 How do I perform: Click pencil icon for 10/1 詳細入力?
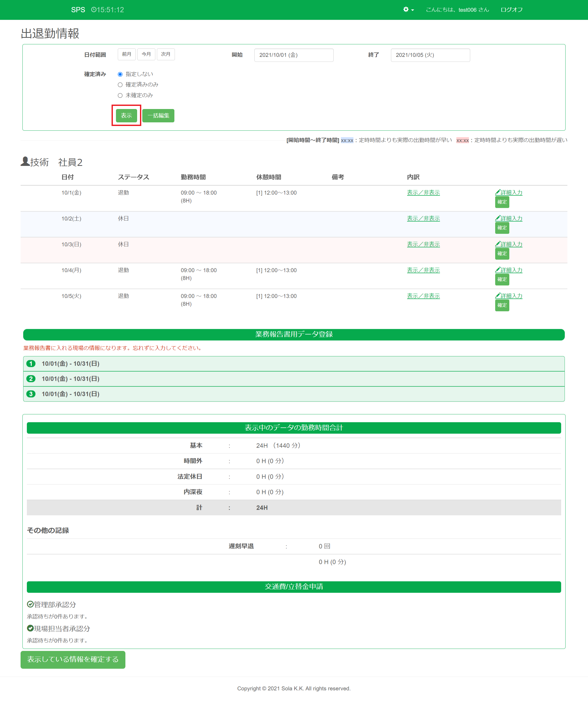498,192
